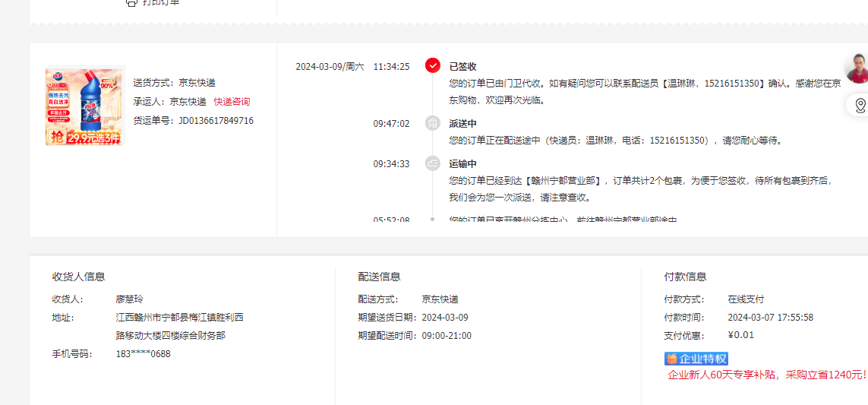
Task: Click recipient name 廖慧玲
Action: tap(130, 299)
